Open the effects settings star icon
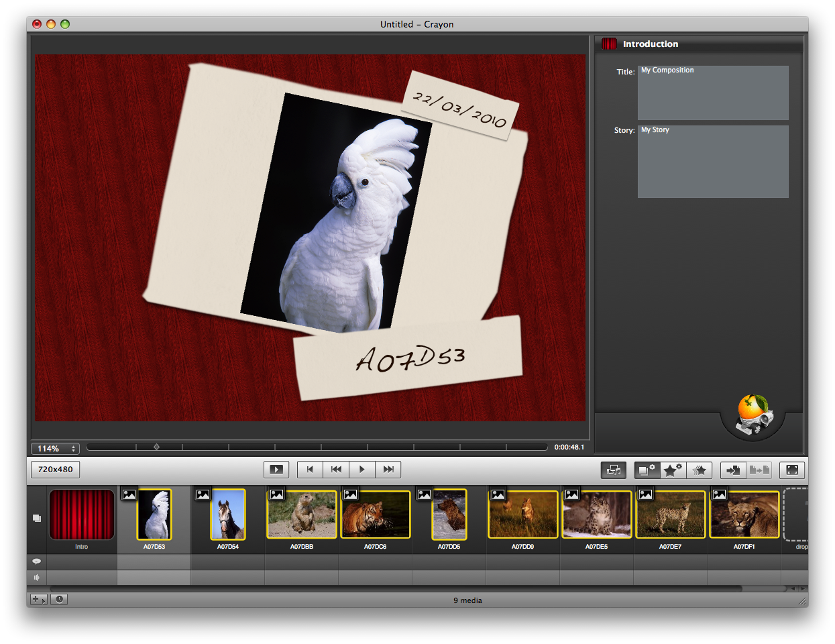Viewport: 835px width, 644px height. [x=673, y=470]
